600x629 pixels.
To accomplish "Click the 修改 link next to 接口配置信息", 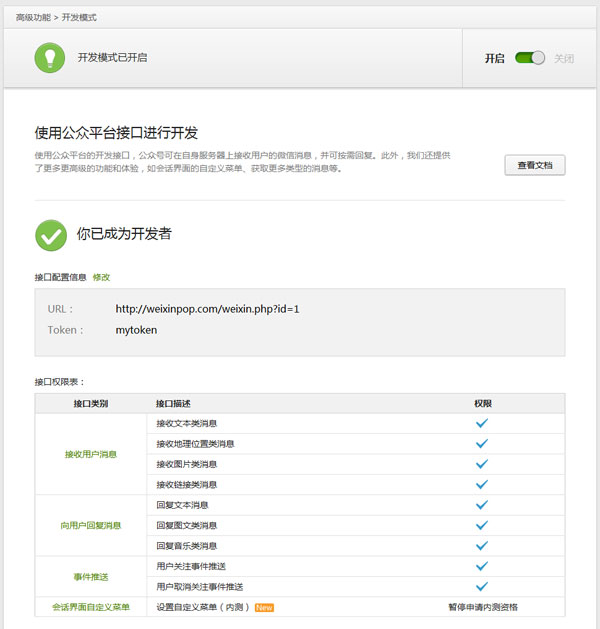I will pos(101,277).
